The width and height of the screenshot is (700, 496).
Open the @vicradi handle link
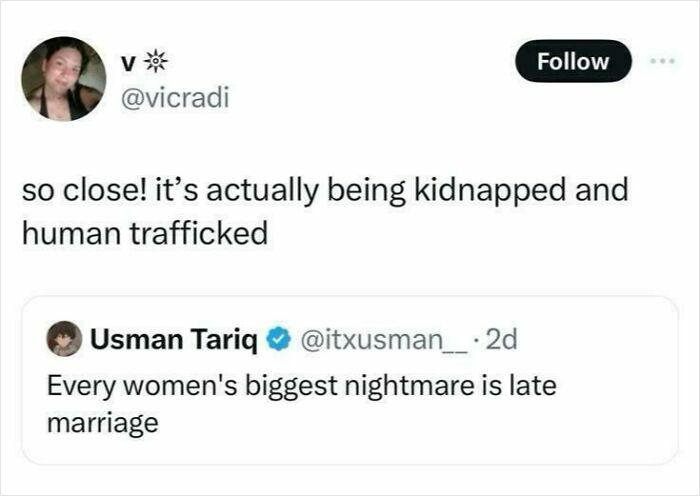tap(173, 98)
